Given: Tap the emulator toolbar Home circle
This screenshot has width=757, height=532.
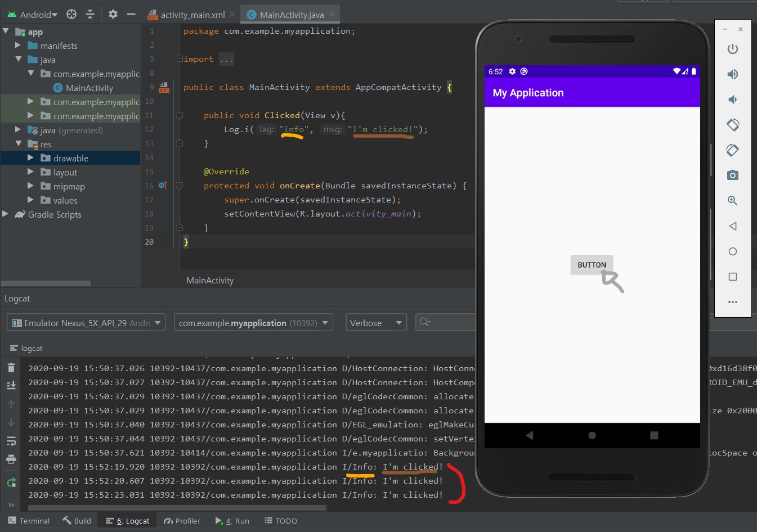Looking at the screenshot, I should click(x=732, y=251).
